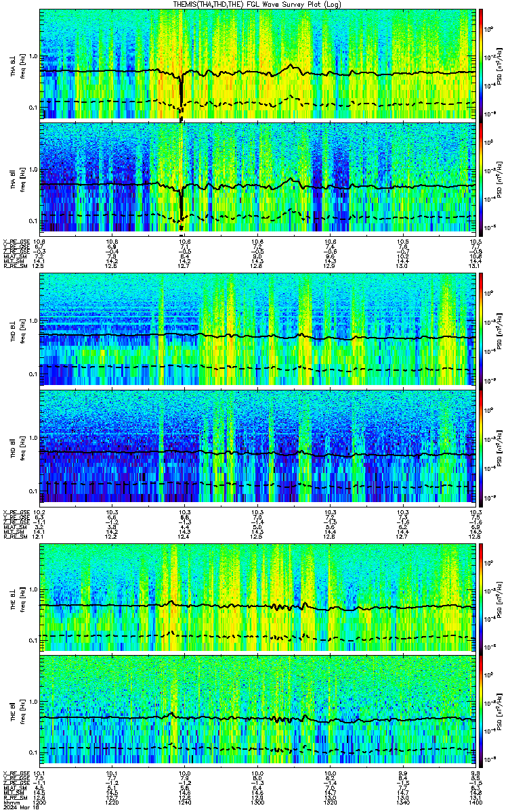Screen dimensions: 508x812
Task: Click the THE B-parallel color bar
Action: click(x=480, y=710)
